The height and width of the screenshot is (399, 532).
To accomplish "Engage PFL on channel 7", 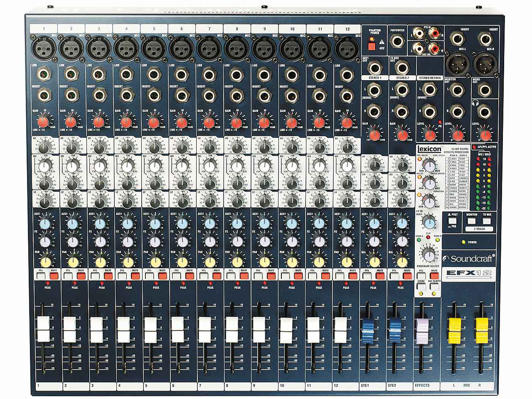I will pos(203,275).
